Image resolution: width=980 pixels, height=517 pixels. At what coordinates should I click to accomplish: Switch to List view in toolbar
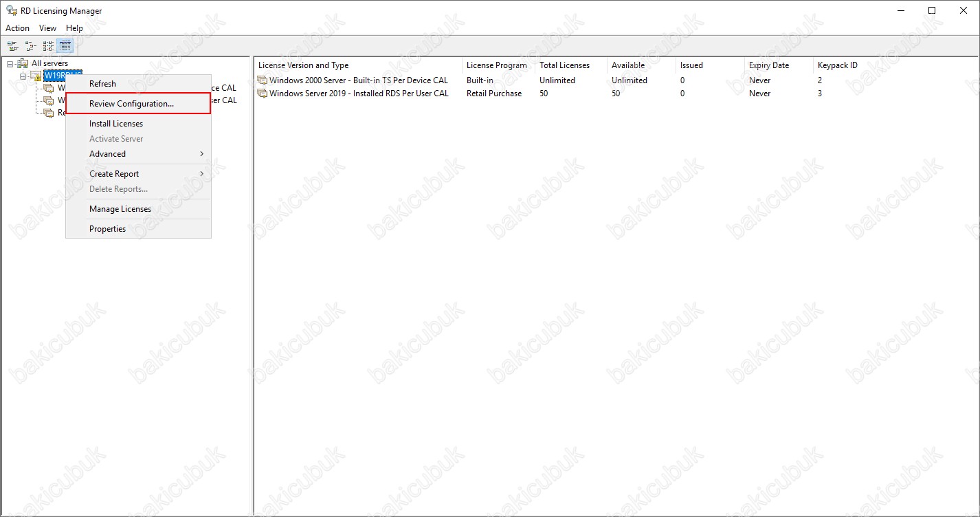point(48,46)
